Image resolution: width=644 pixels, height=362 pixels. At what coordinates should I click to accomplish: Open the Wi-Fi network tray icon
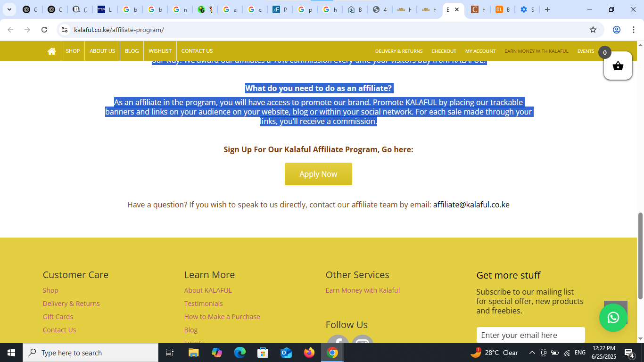(567, 353)
